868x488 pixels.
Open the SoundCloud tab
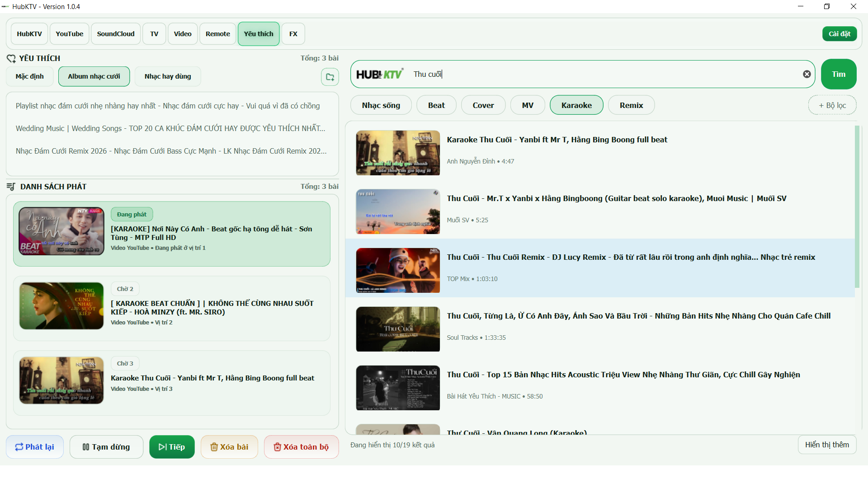click(116, 34)
